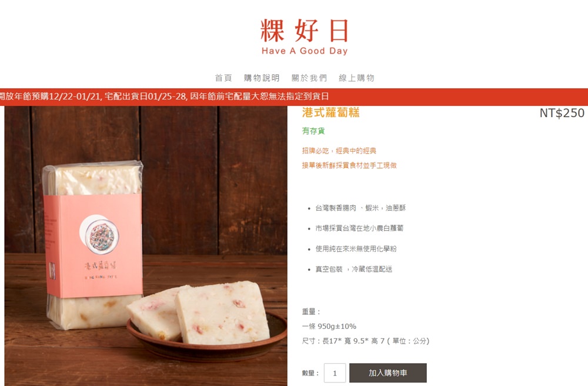Viewport: 588px width, 386px height.
Task: Click the 真空包裝 shipping bullet
Action: 353,269
